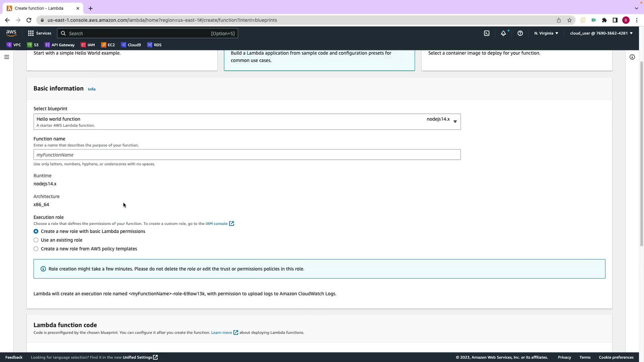Choose Create a new role from AWS policy templates

[36, 249]
